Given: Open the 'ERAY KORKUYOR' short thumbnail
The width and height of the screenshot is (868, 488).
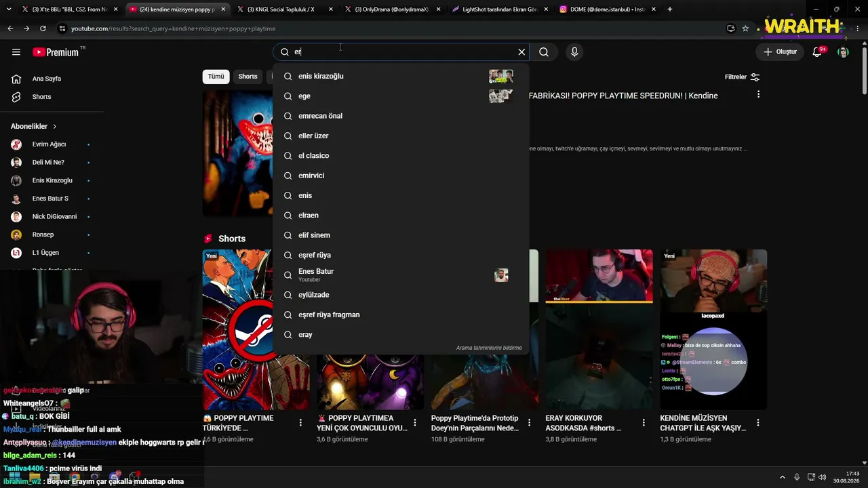Looking at the screenshot, I should pyautogui.click(x=599, y=329).
